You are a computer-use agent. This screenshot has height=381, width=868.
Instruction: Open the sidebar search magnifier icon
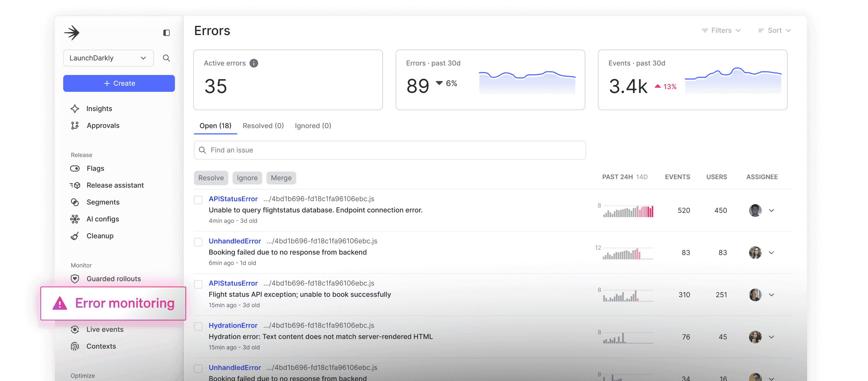coord(166,58)
